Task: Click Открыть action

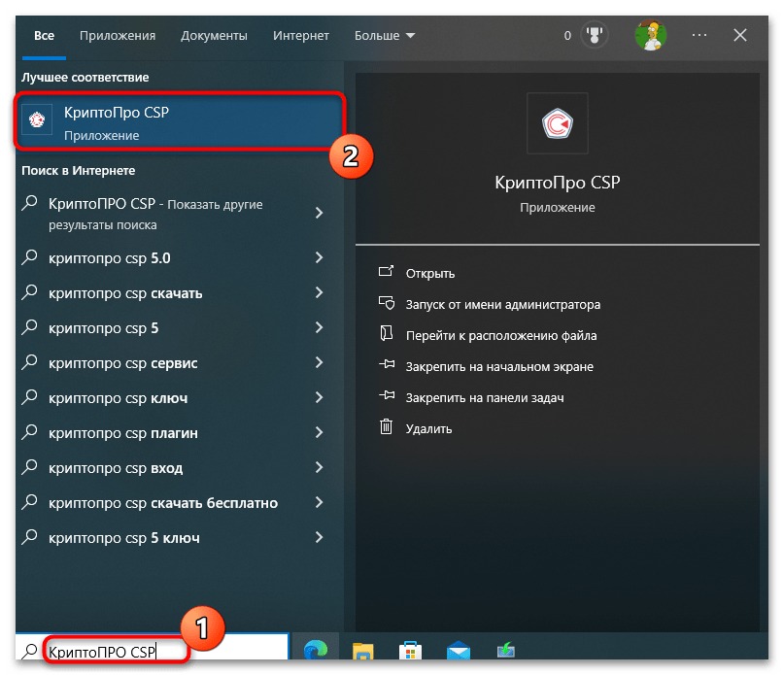Action: pyautogui.click(x=430, y=274)
